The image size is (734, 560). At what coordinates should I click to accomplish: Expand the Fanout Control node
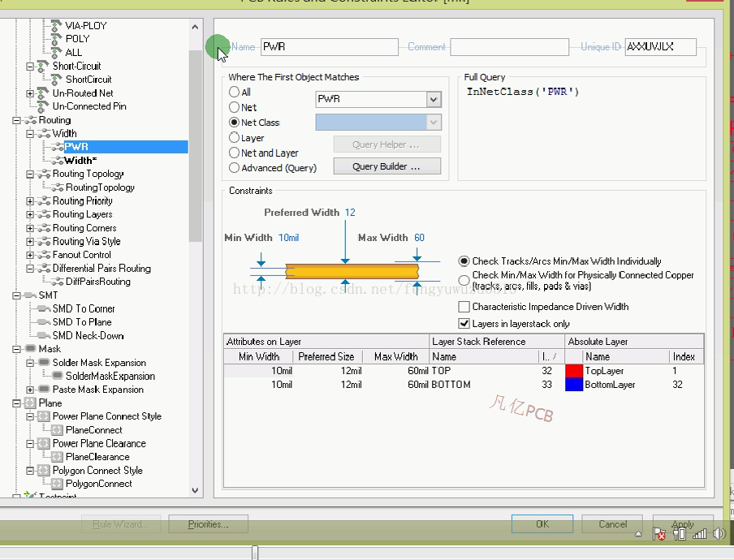pos(30,255)
